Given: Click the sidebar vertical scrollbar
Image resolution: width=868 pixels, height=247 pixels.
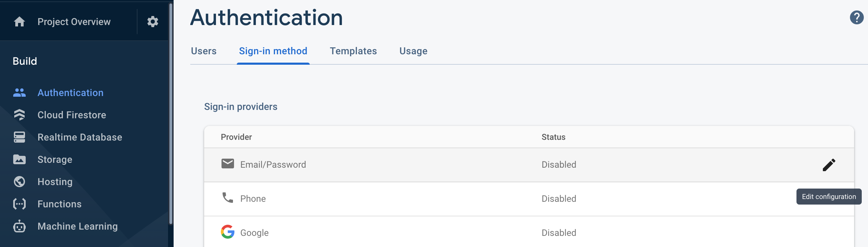Looking at the screenshot, I should point(170,114).
